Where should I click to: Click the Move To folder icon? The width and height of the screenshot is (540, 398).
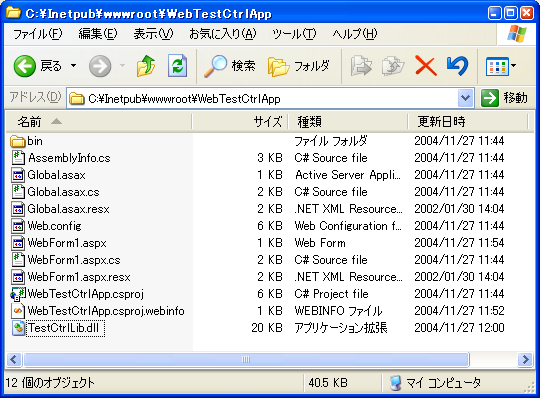[x=361, y=66]
